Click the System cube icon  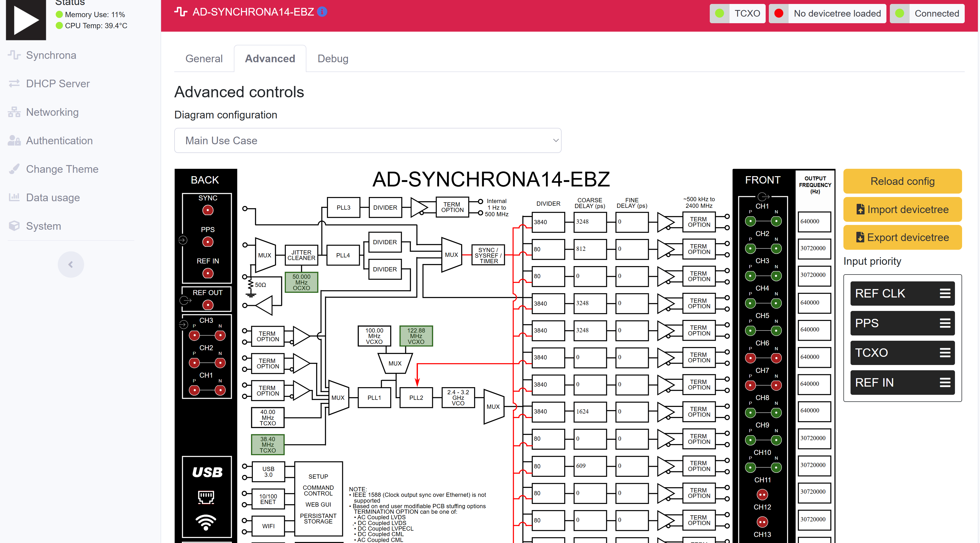(x=15, y=226)
